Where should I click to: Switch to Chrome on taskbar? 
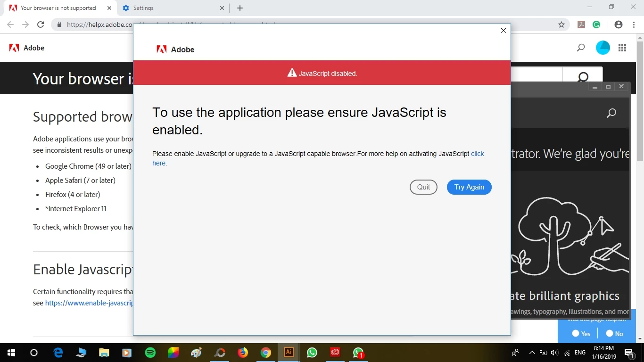click(x=266, y=353)
